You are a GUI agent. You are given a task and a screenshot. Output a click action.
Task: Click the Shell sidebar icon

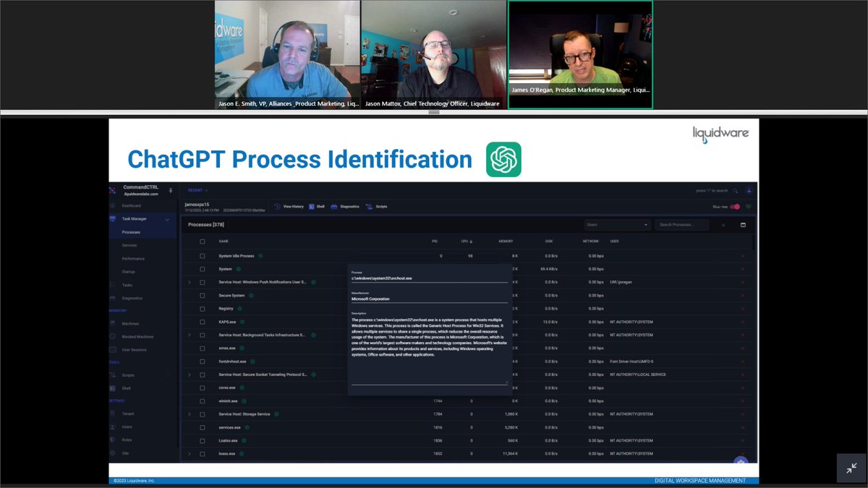tap(113, 388)
